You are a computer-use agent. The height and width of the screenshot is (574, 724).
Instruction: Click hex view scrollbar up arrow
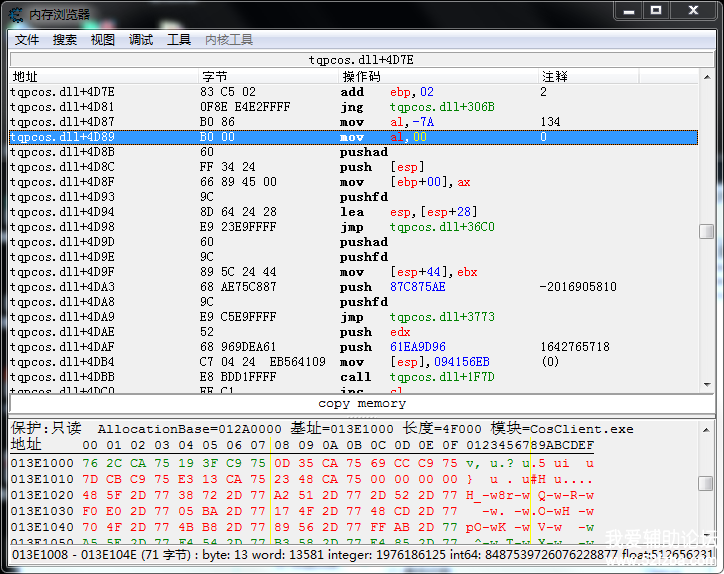[x=706, y=430]
